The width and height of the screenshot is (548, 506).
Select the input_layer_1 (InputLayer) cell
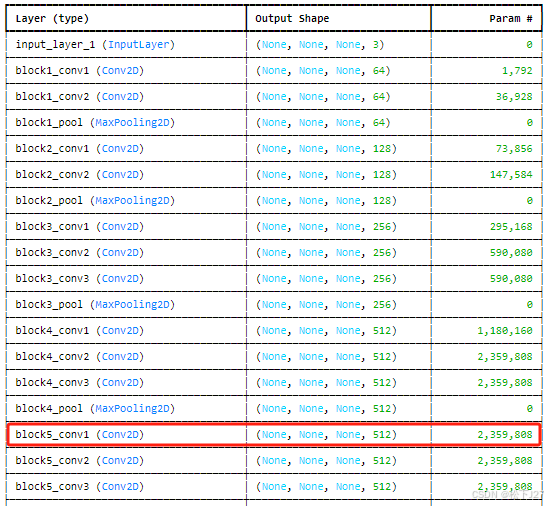(x=95, y=45)
